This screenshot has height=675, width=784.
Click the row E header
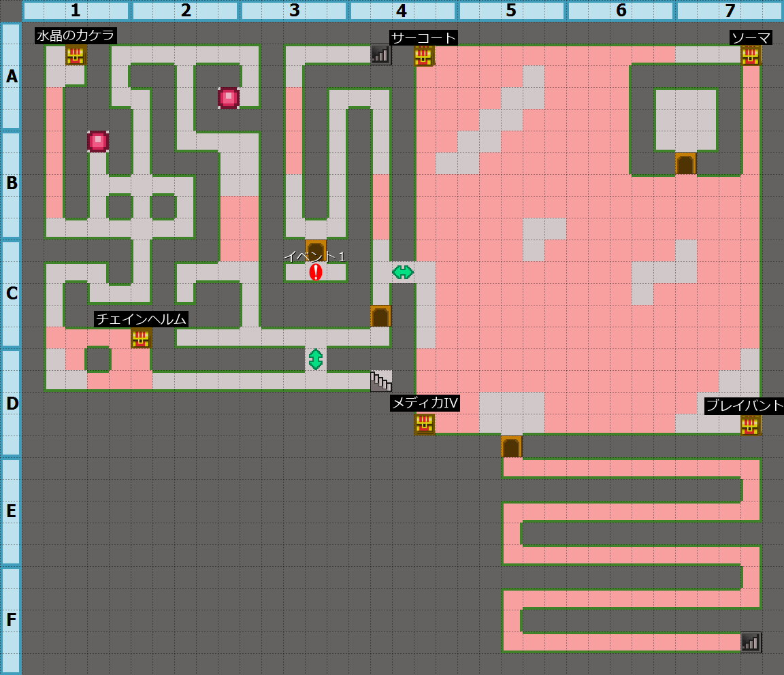(11, 511)
